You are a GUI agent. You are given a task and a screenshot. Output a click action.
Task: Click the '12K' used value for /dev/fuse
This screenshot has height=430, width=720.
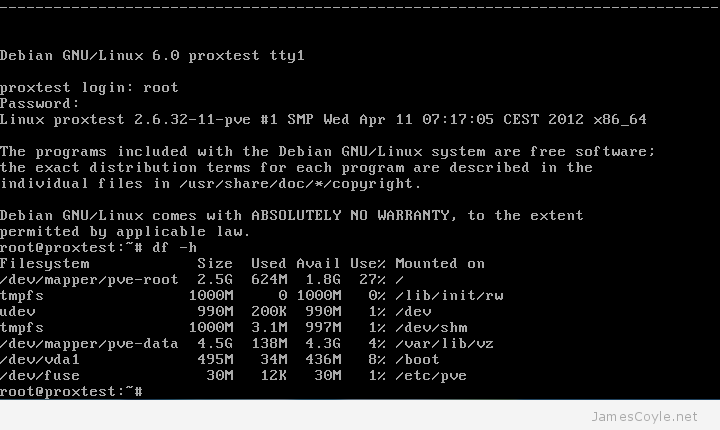click(273, 376)
